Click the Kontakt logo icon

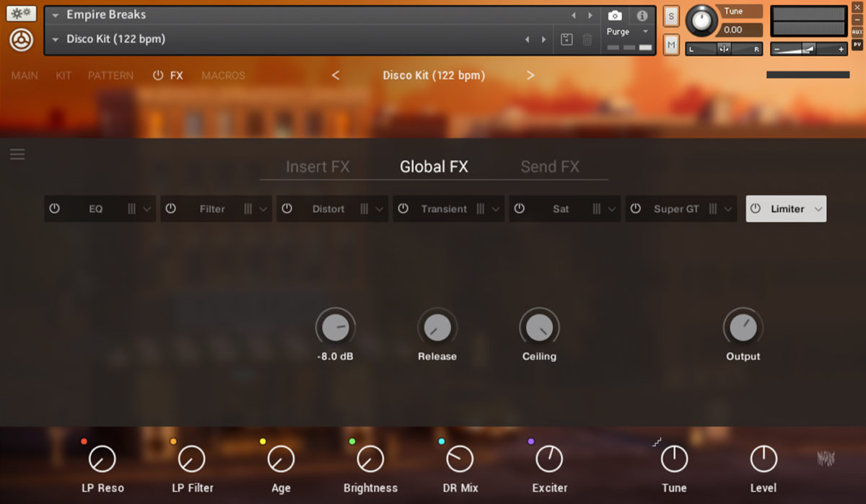point(21,40)
